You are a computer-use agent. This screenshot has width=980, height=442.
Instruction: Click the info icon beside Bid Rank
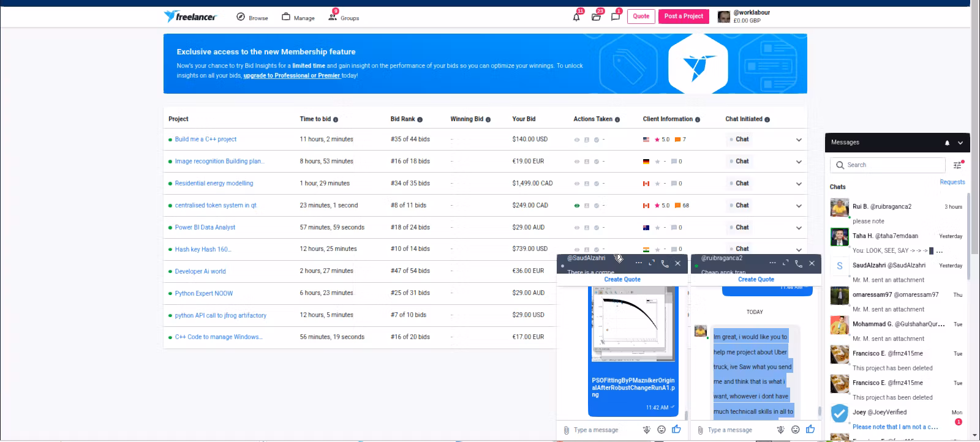click(420, 119)
